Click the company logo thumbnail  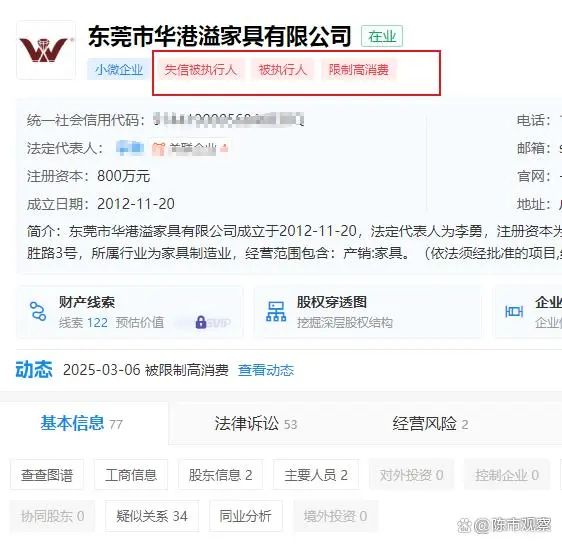point(46,50)
